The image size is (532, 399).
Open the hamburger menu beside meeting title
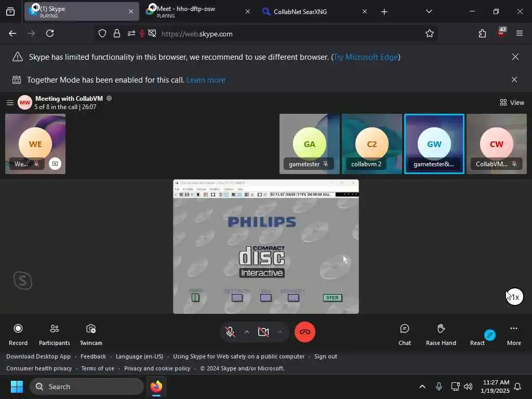[x=10, y=102]
